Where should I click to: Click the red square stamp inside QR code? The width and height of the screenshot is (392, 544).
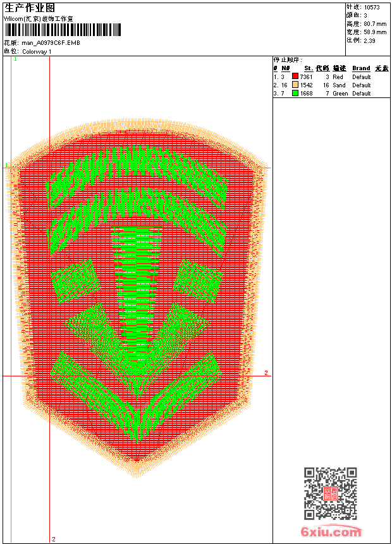click(331, 493)
